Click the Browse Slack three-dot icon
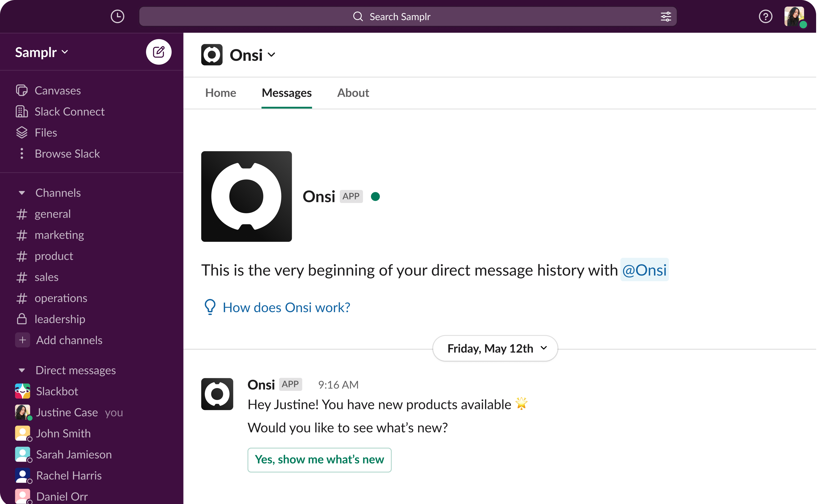Viewport: 818px width, 504px height. tap(22, 153)
